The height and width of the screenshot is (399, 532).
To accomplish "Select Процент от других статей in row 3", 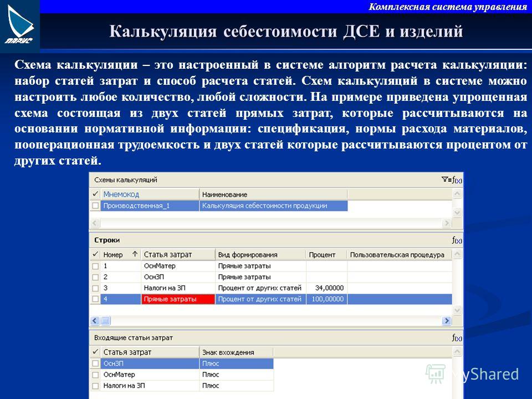I will (260, 288).
